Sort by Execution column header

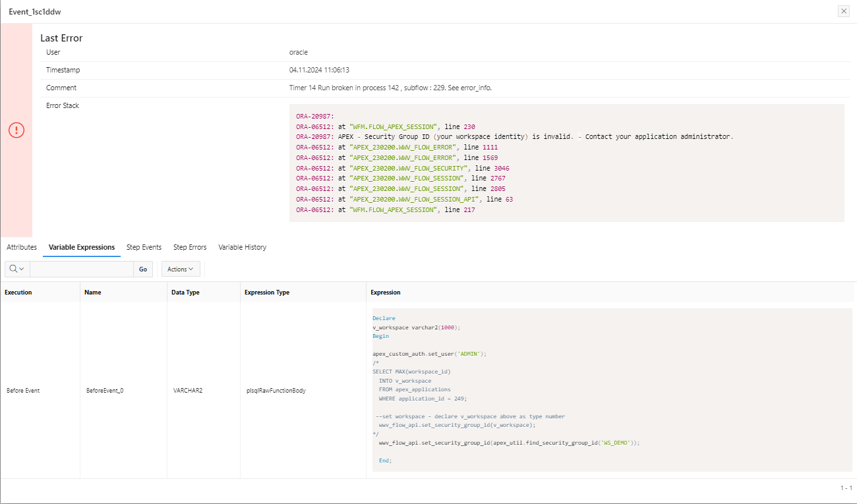(18, 292)
